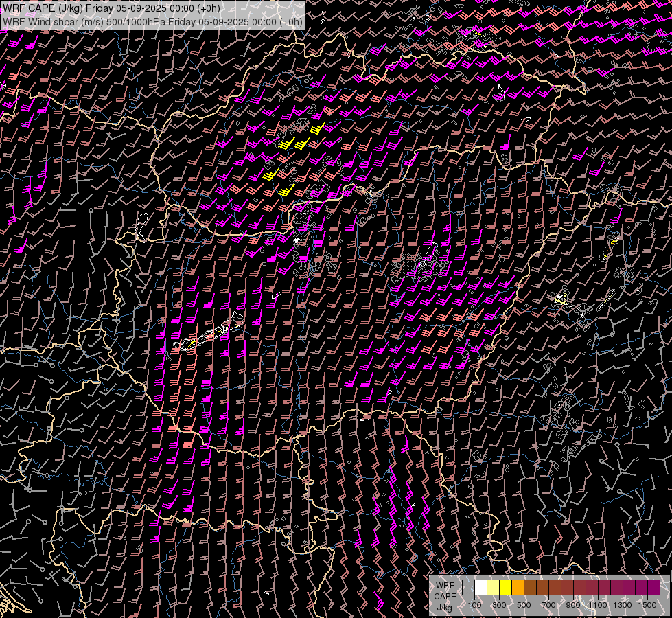Select the magenta-purple last legend swatch
The image size is (672, 618).
[654, 587]
